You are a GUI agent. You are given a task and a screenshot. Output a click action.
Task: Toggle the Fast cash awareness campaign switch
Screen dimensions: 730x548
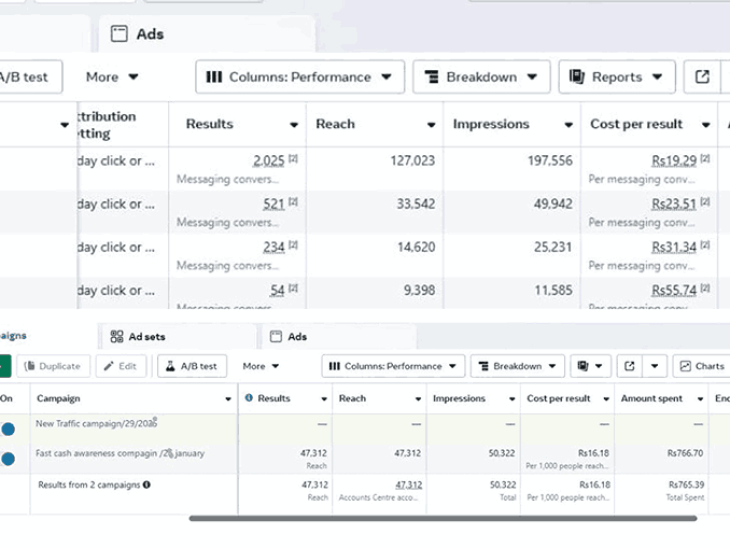8,459
